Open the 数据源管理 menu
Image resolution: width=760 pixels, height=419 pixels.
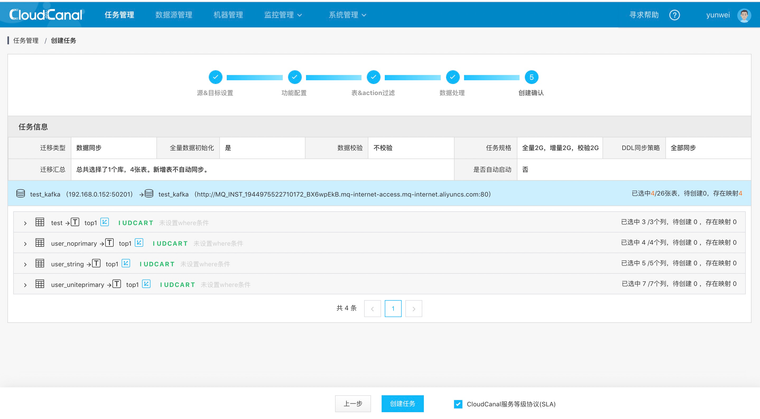tap(174, 15)
